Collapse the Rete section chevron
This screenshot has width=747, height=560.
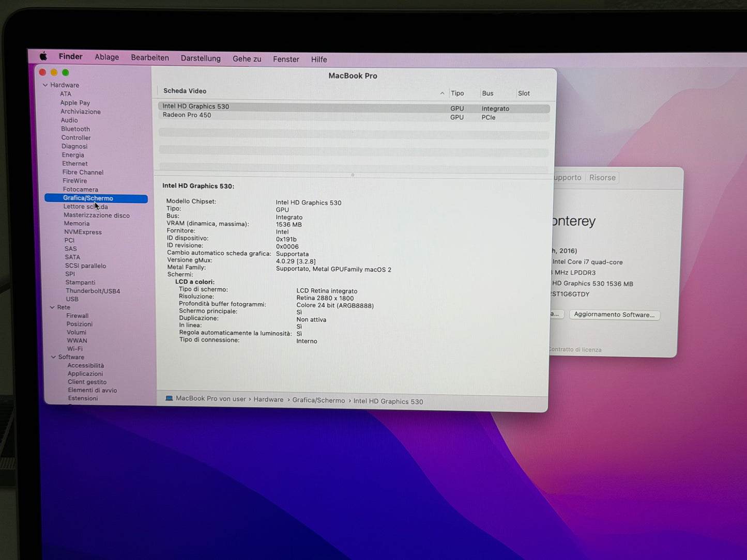click(52, 307)
